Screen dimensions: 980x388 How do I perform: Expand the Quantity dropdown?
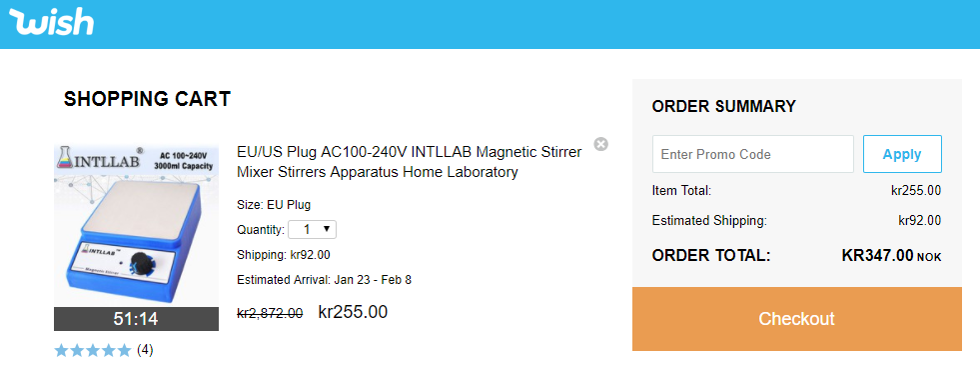pos(312,230)
